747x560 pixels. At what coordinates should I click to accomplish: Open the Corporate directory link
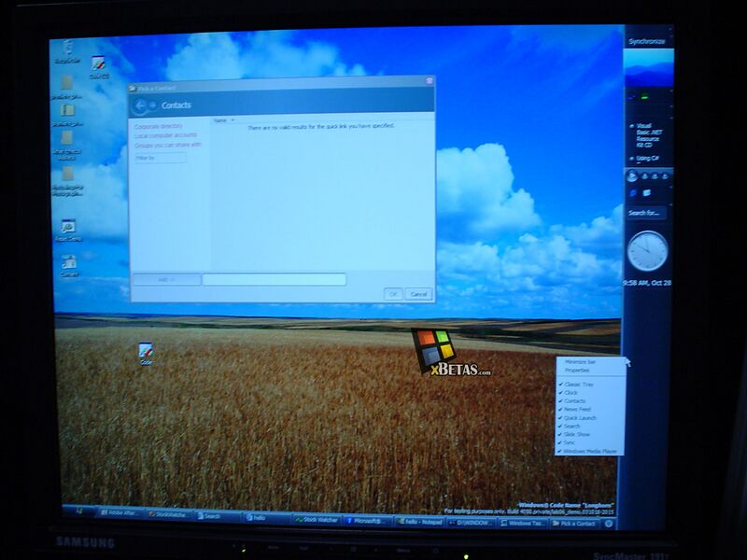click(x=158, y=126)
